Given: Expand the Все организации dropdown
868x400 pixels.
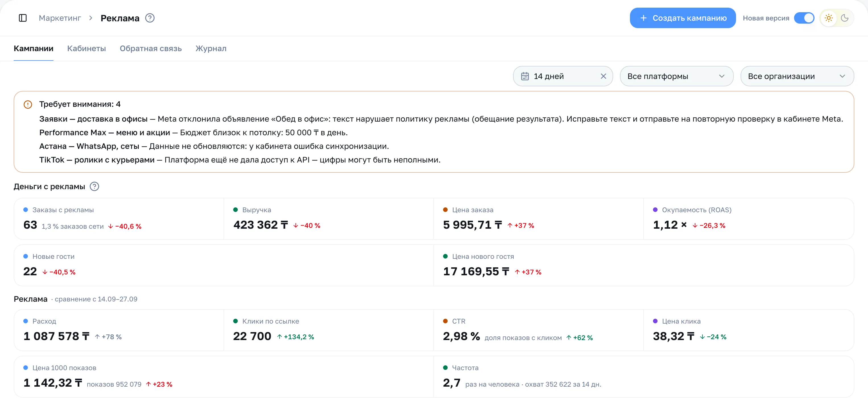Looking at the screenshot, I should point(797,76).
